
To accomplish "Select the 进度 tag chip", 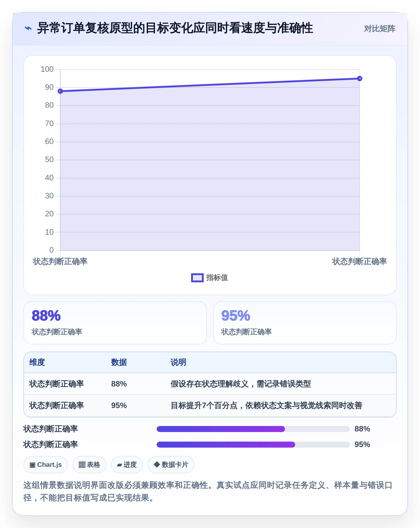I will [127, 465].
